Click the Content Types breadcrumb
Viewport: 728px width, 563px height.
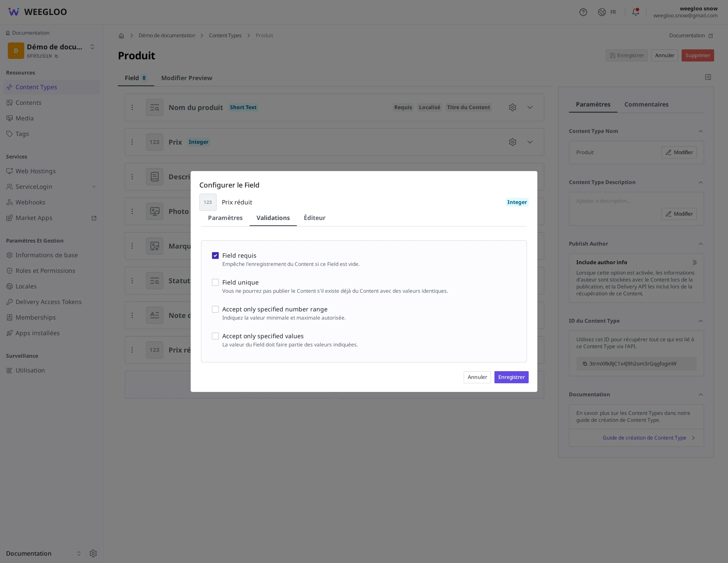click(225, 36)
